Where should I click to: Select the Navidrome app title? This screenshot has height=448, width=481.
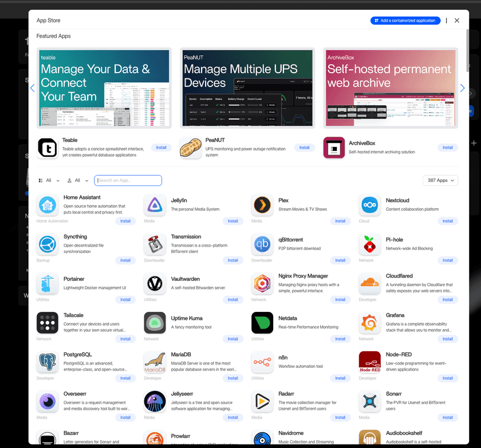click(291, 433)
